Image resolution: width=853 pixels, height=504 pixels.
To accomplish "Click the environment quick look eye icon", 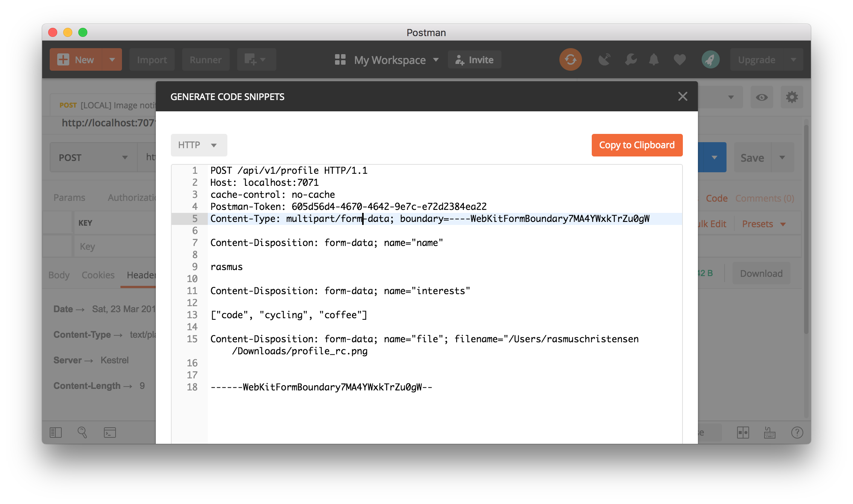I will [762, 97].
